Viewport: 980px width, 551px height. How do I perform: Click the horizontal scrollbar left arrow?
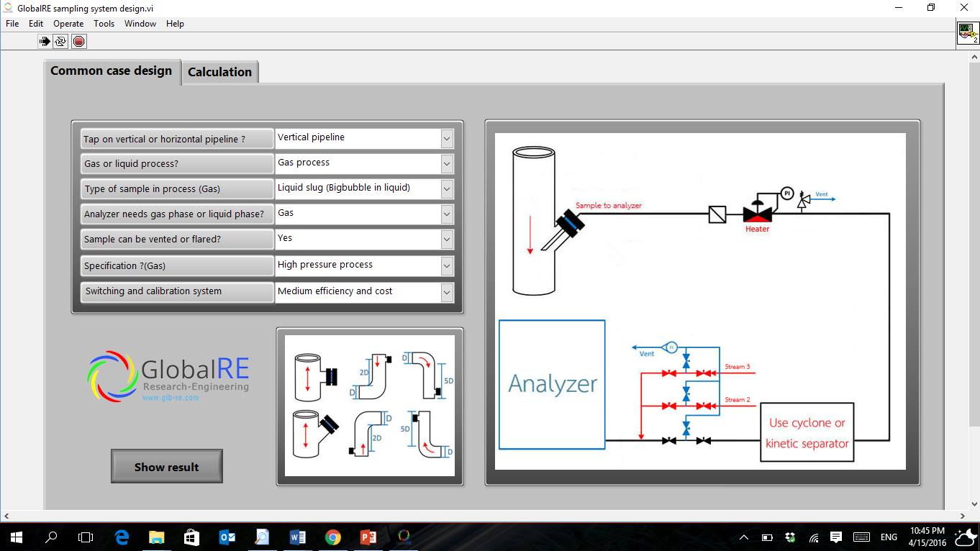(x=6, y=516)
